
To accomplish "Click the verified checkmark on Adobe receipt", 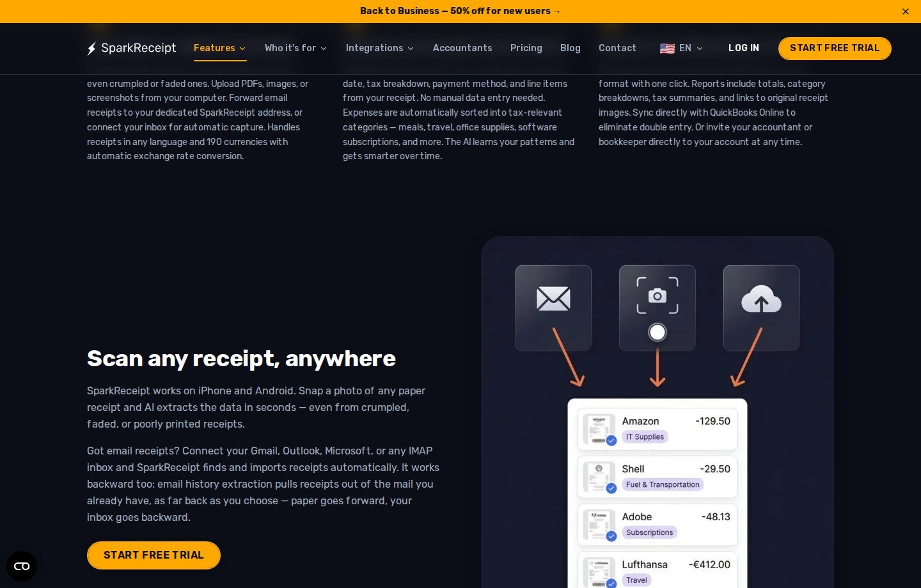I will tap(611, 536).
